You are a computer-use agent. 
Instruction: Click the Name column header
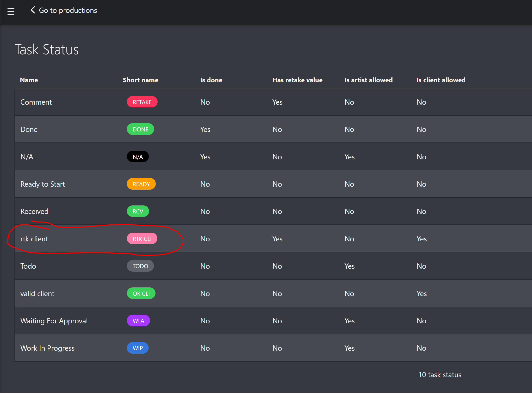29,80
